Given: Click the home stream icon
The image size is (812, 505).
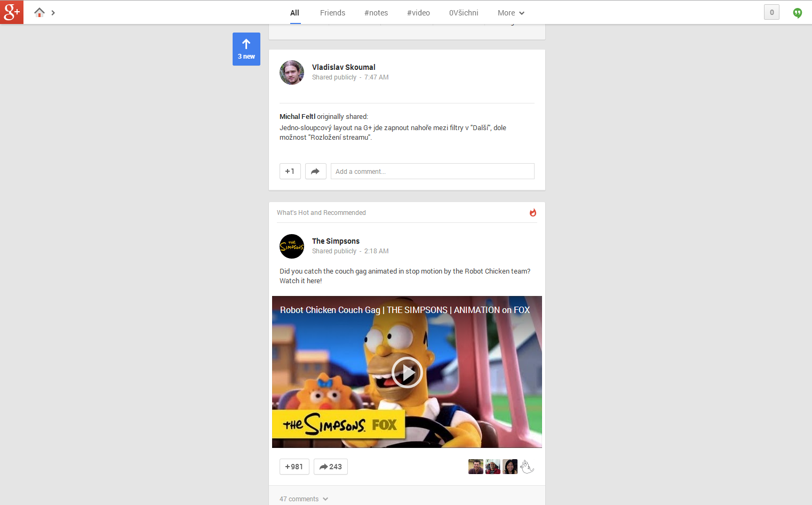Looking at the screenshot, I should click(39, 12).
